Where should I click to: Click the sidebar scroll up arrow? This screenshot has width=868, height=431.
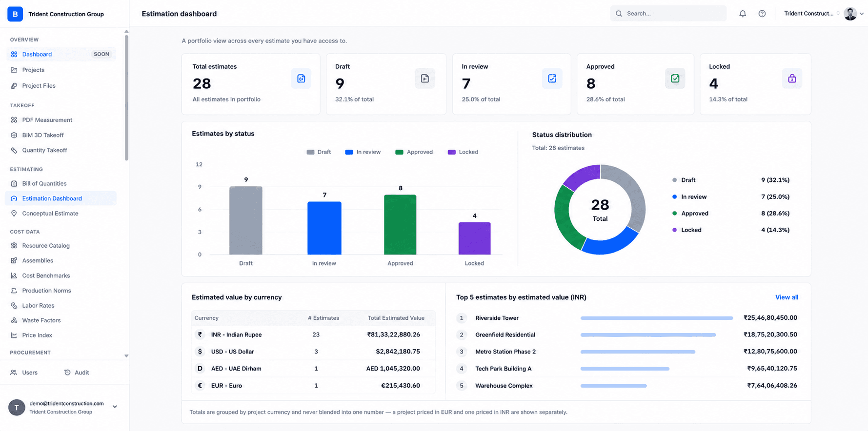click(126, 31)
